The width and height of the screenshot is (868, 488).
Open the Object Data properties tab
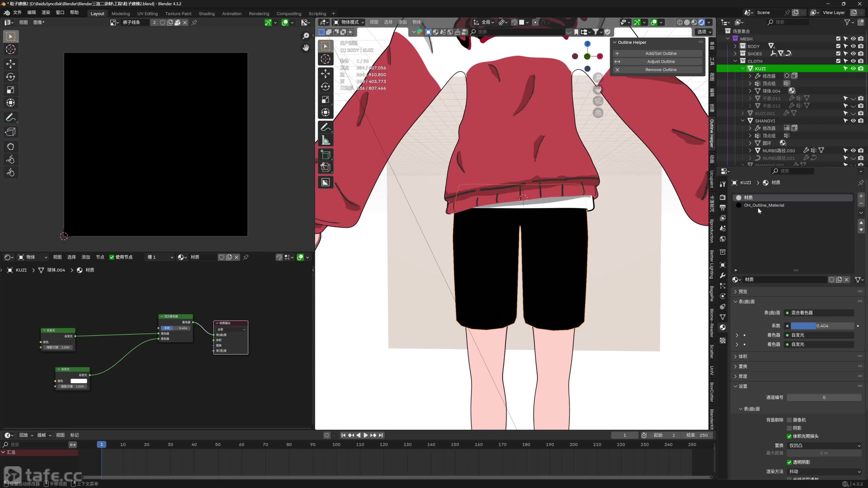click(x=723, y=317)
